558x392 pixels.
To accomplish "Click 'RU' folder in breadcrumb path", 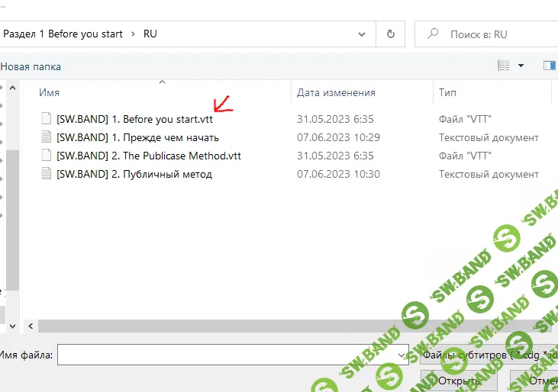I will [x=150, y=34].
